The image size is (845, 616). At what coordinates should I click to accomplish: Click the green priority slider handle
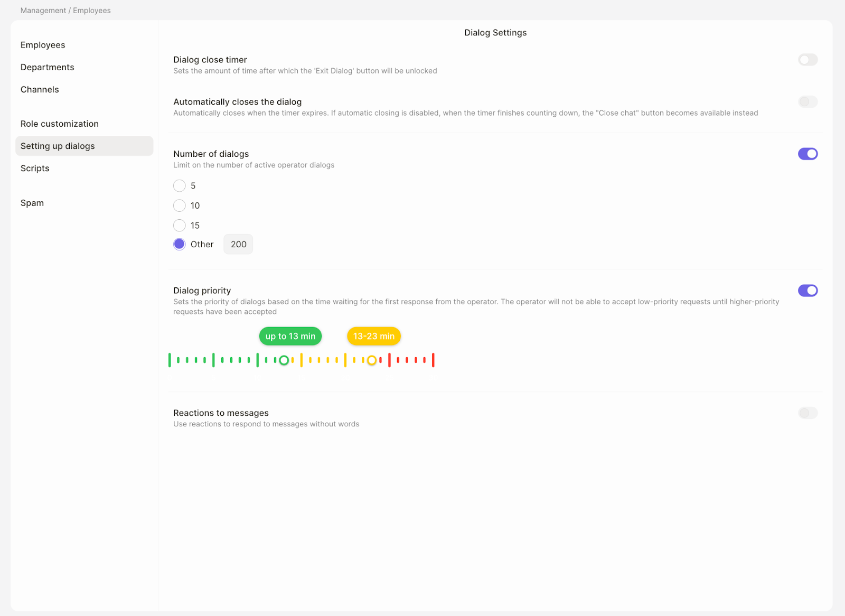click(284, 360)
